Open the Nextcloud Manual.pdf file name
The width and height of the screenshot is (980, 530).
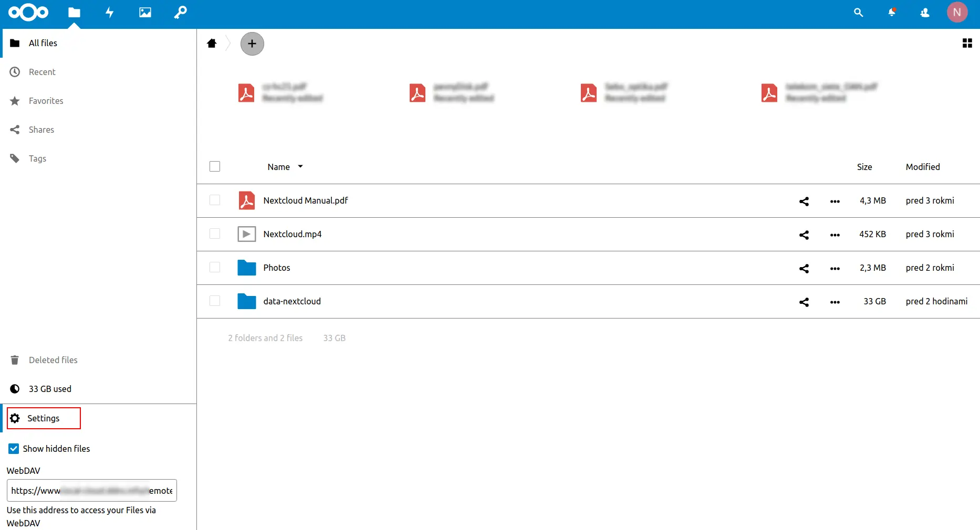pos(306,200)
